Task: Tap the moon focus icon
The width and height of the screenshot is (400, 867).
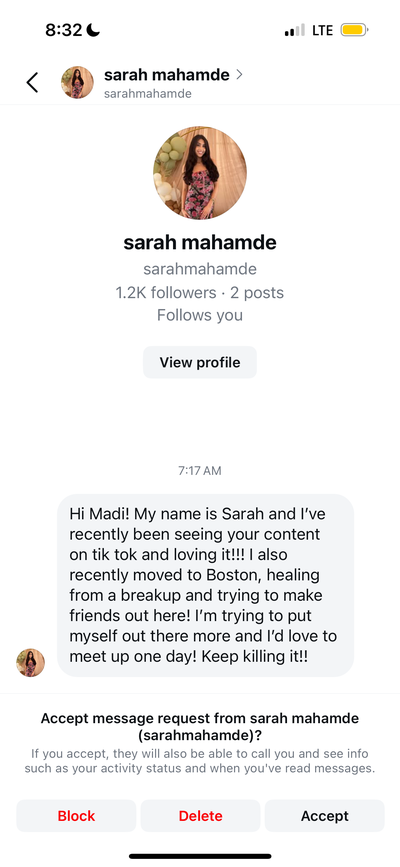Action: [93, 30]
